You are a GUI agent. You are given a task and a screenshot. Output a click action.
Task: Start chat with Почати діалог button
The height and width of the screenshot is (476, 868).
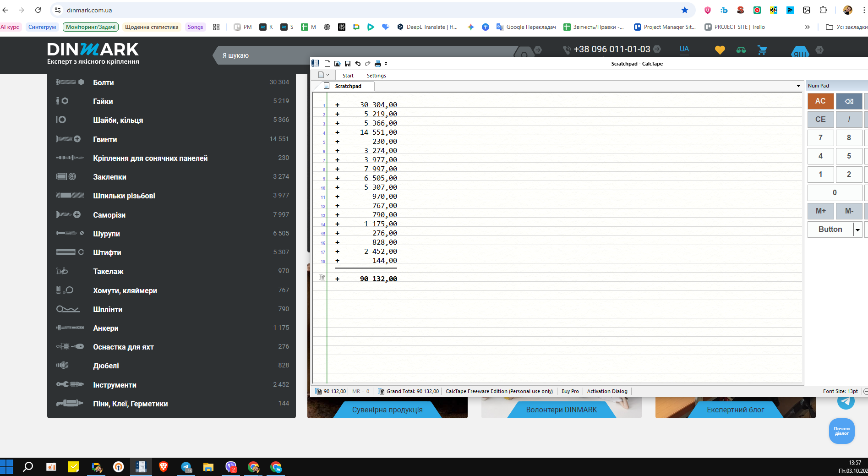pyautogui.click(x=842, y=431)
